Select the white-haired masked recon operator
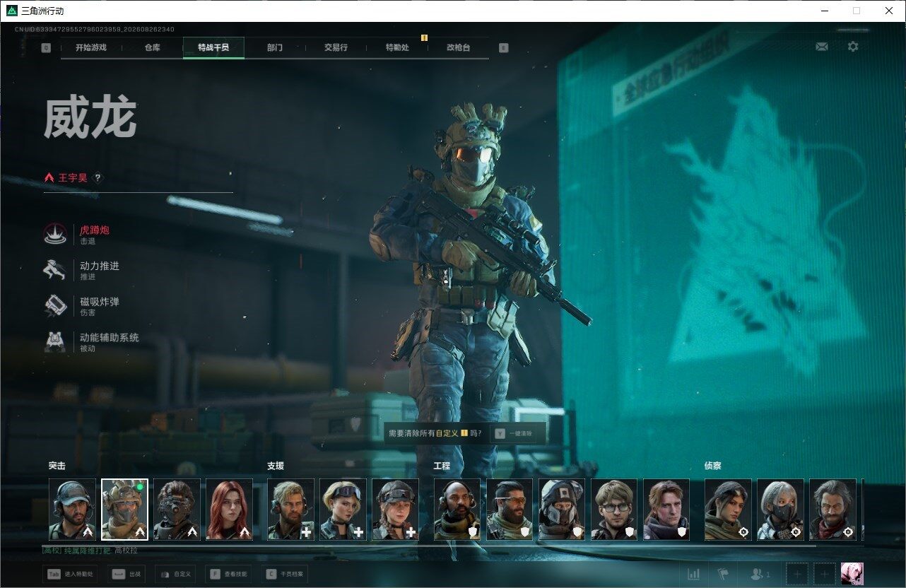906x588 pixels. (x=780, y=510)
